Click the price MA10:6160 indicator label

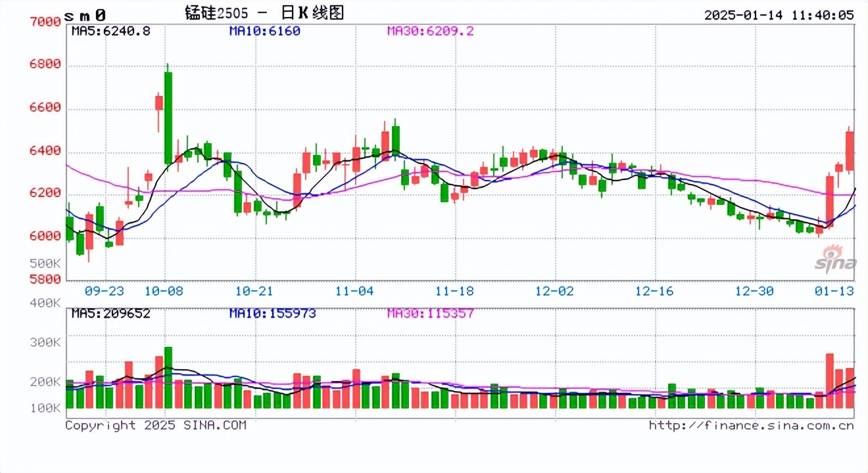(265, 31)
